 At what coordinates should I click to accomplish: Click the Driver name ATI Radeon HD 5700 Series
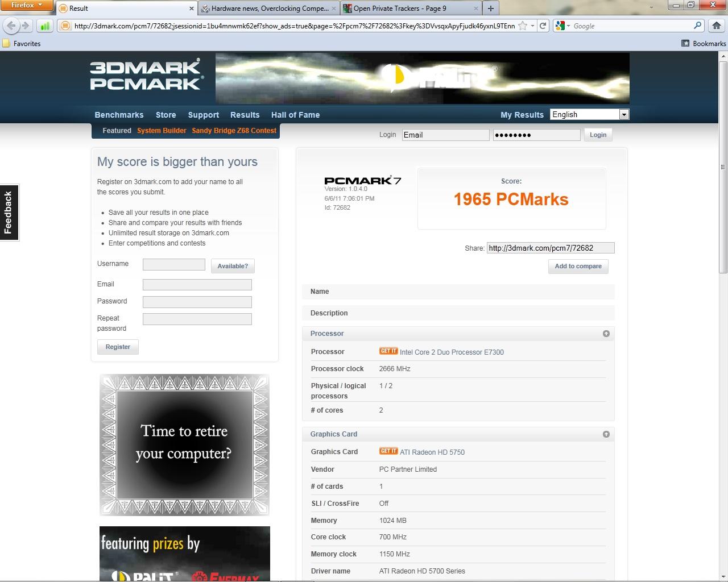coord(422,571)
